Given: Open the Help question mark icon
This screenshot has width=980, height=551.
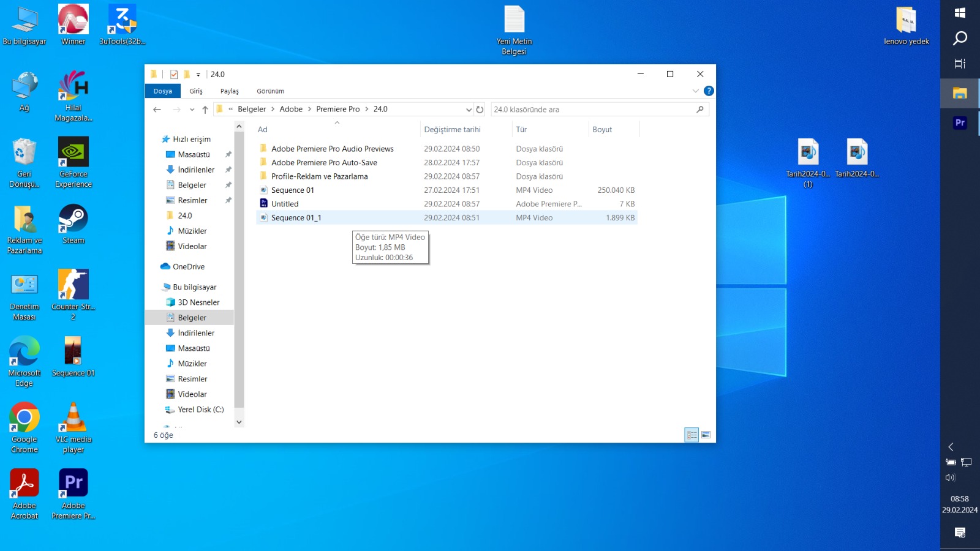Looking at the screenshot, I should [x=709, y=91].
